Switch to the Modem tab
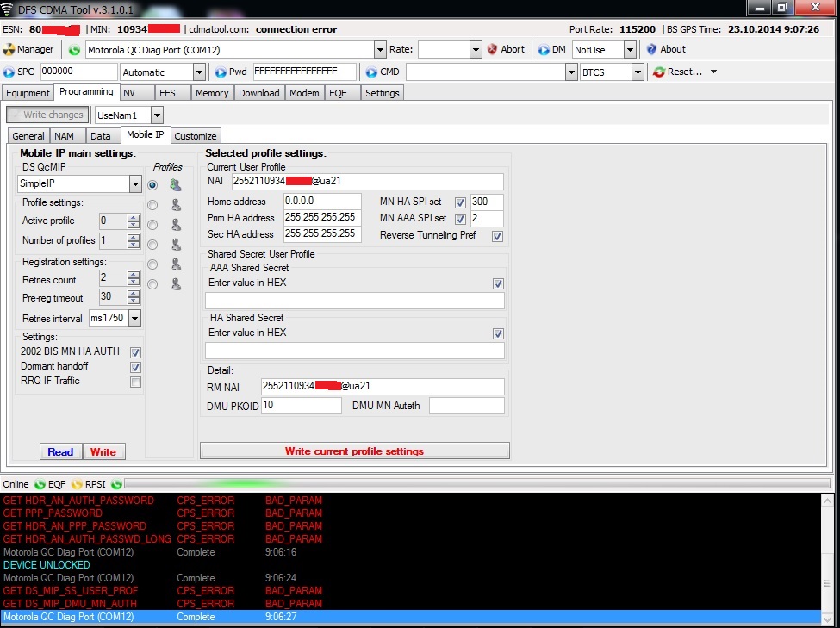This screenshot has height=628, width=840. (x=304, y=93)
